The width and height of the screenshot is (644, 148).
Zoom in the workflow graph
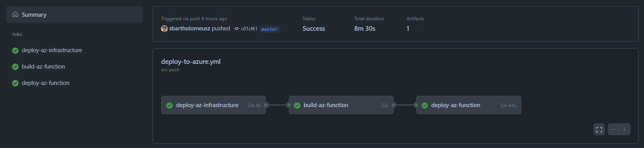625,129
